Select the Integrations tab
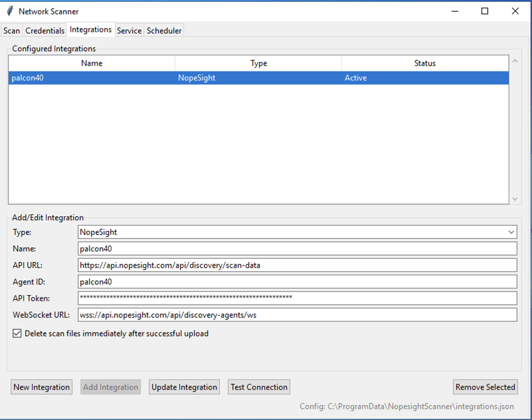 (x=90, y=29)
